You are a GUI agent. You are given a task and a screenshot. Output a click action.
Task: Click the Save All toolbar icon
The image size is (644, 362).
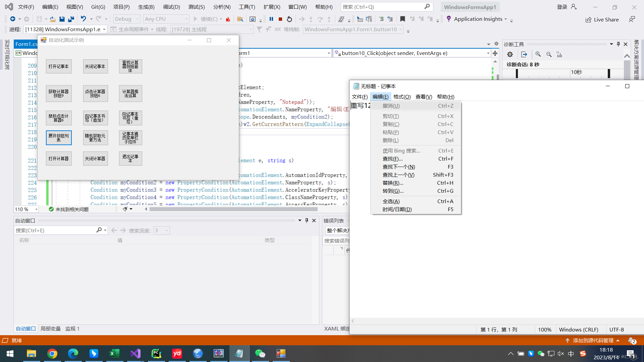(x=71, y=19)
